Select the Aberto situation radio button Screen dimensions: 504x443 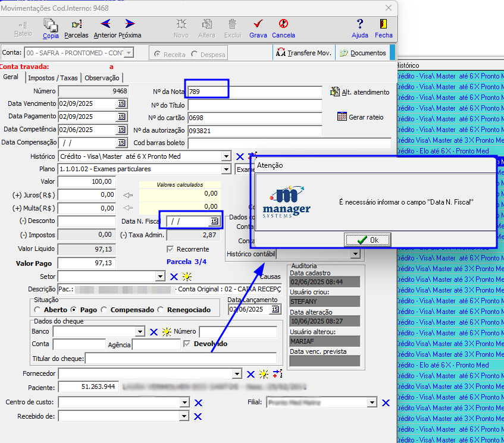click(x=37, y=310)
